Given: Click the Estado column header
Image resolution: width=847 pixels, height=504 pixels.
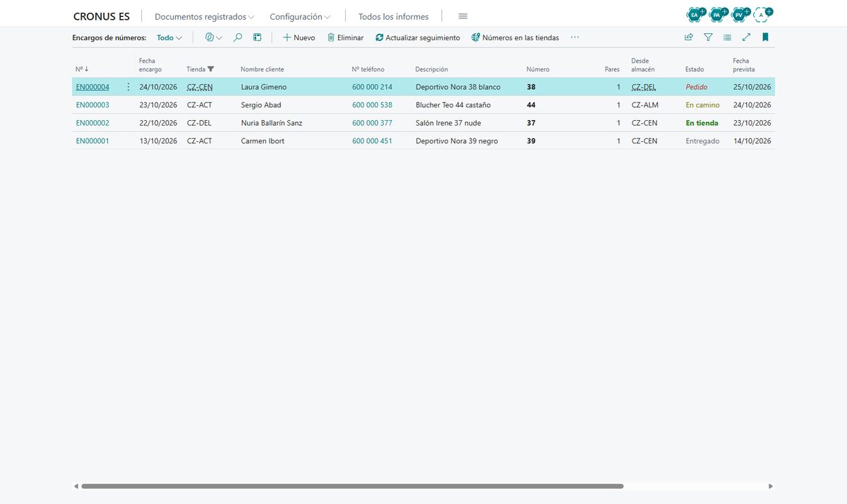Looking at the screenshot, I should pos(695,69).
